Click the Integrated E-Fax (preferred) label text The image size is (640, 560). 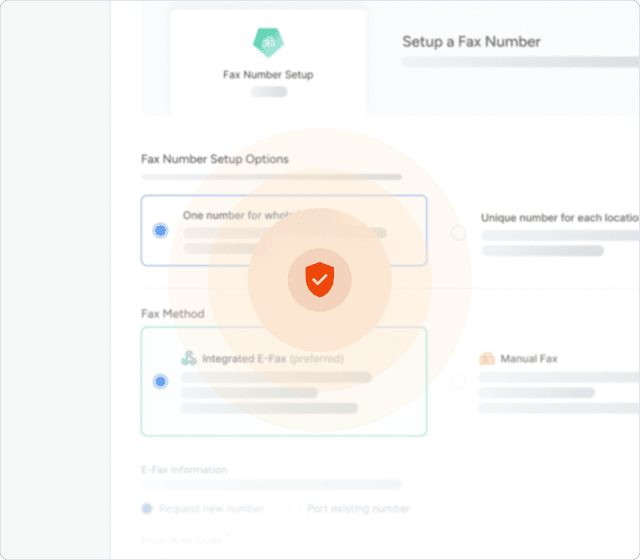pos(272,358)
